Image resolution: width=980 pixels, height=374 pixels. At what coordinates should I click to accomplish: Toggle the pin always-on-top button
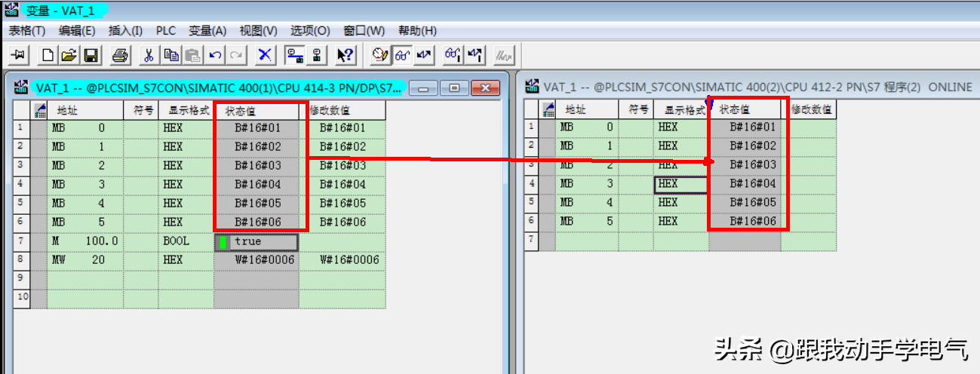(18, 55)
